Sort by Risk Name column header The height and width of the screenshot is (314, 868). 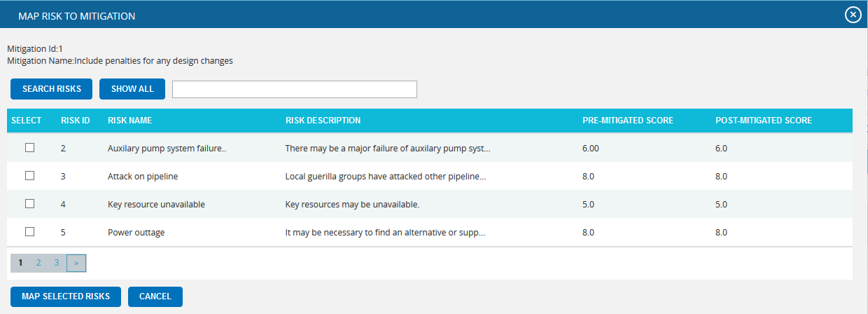(129, 121)
